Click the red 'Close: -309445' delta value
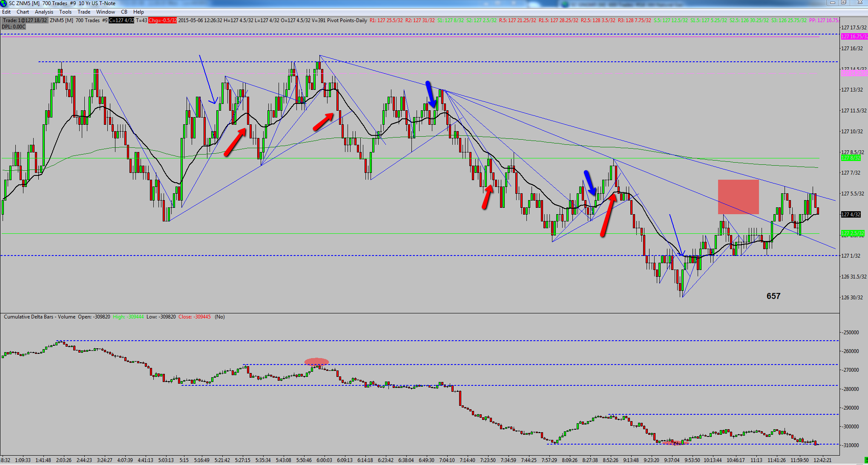This screenshot has width=868, height=465. (195, 317)
